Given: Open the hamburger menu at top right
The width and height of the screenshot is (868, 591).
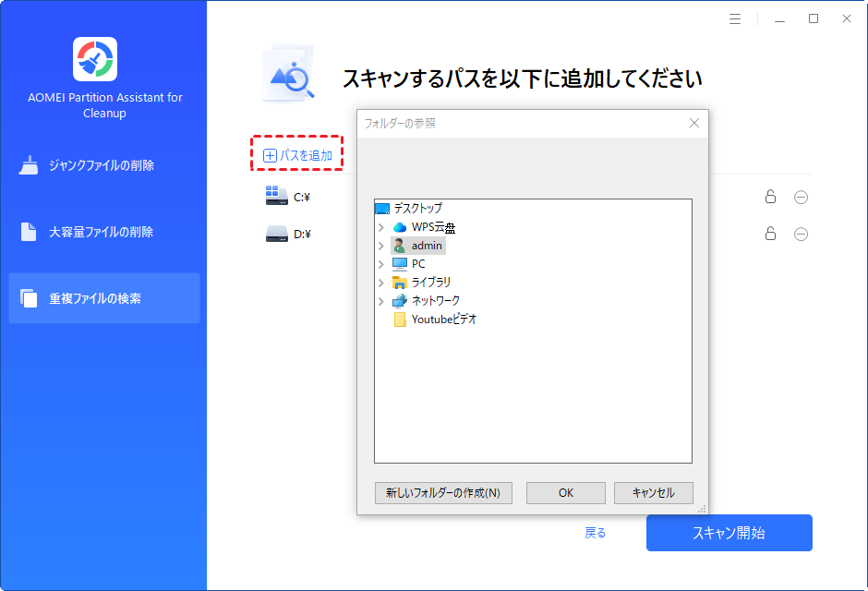Looking at the screenshot, I should pyautogui.click(x=734, y=18).
